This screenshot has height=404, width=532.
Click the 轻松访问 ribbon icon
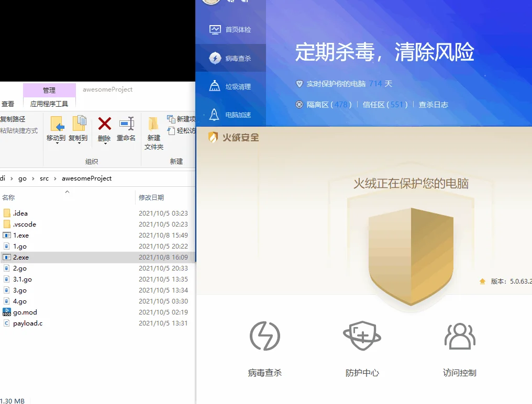[171, 131]
